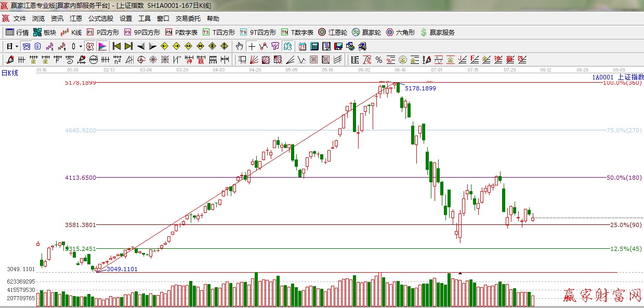Viewport: 644px width, 308px height.
Task: Toggle the pressed blue phone-like icon button
Action: pos(26,46)
